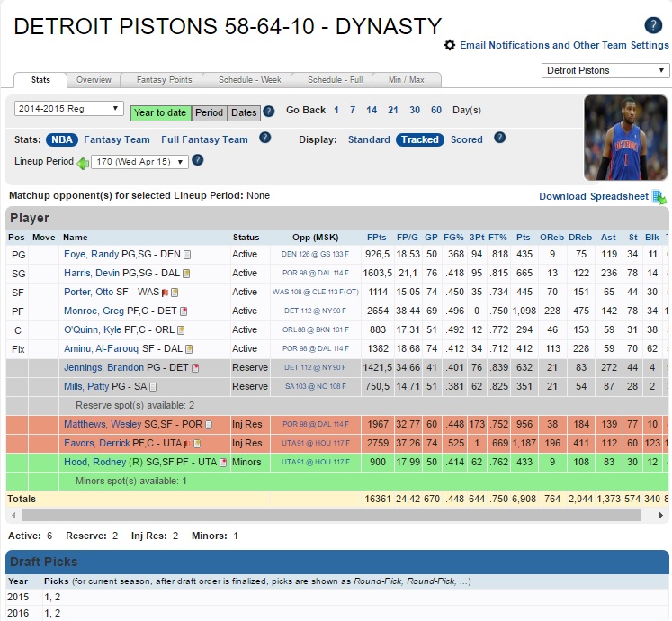This screenshot has height=621, width=672.
Task: Switch to the Overview tab
Action: click(x=94, y=80)
